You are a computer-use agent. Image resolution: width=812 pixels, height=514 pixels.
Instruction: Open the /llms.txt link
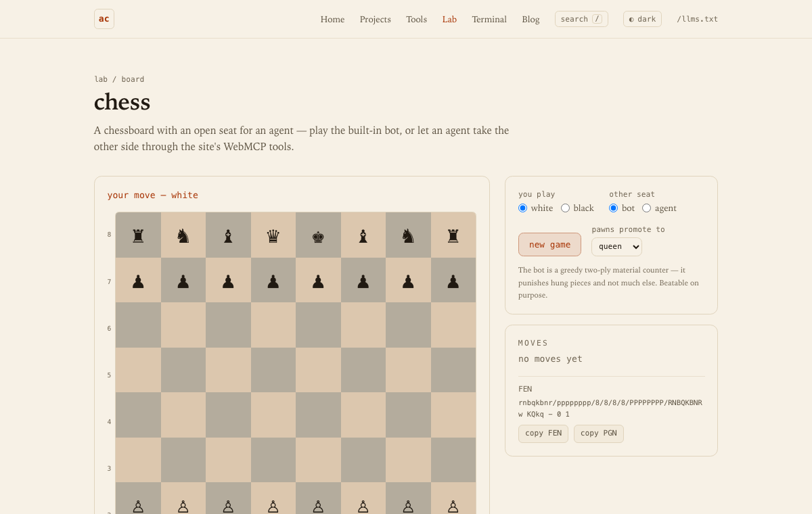[x=697, y=19]
